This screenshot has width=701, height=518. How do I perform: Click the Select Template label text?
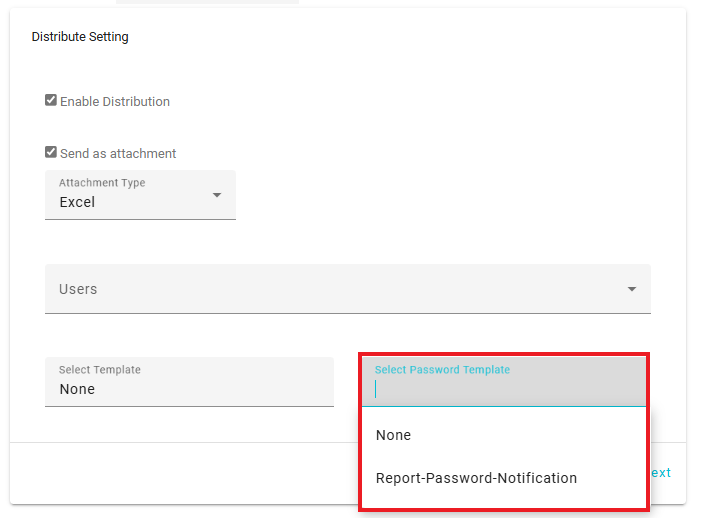(100, 370)
